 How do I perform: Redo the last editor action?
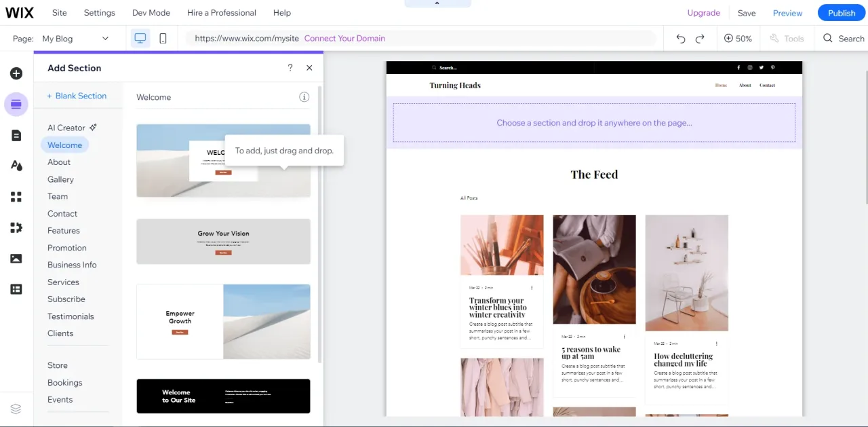699,39
